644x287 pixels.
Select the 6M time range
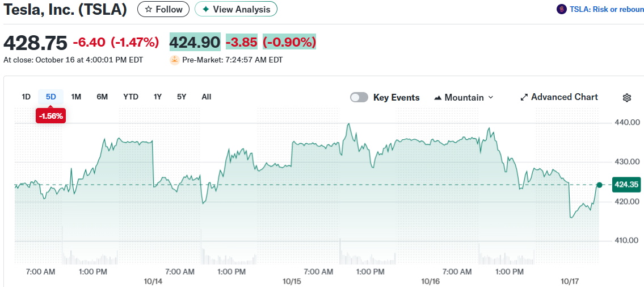[x=102, y=97]
